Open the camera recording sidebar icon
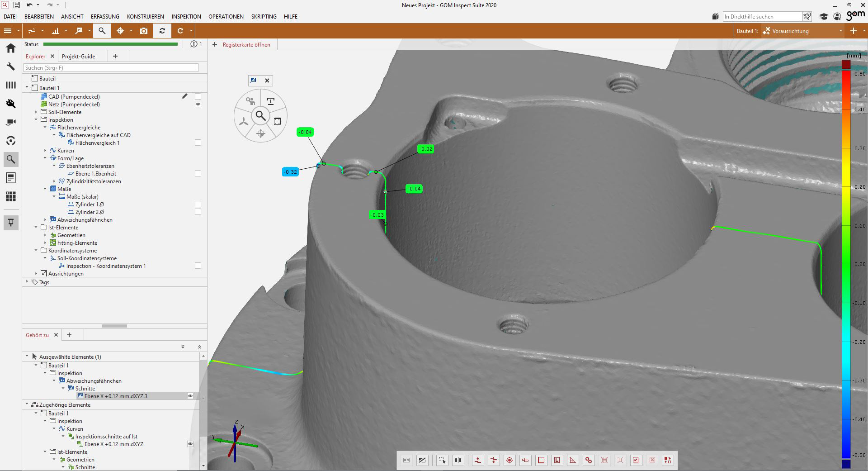 [11, 122]
